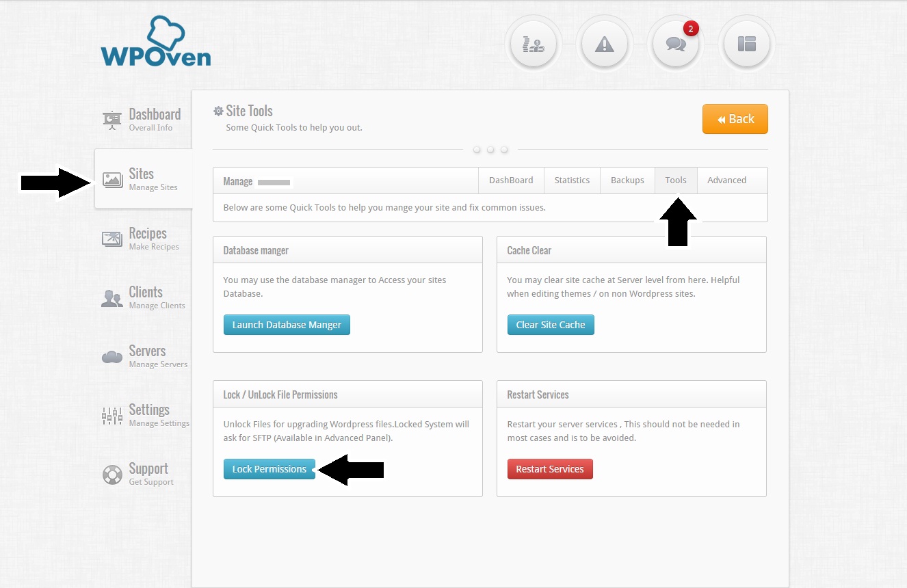Viewport: 907px width, 588px height.
Task: Click the Sites picture icon
Action: click(112, 180)
